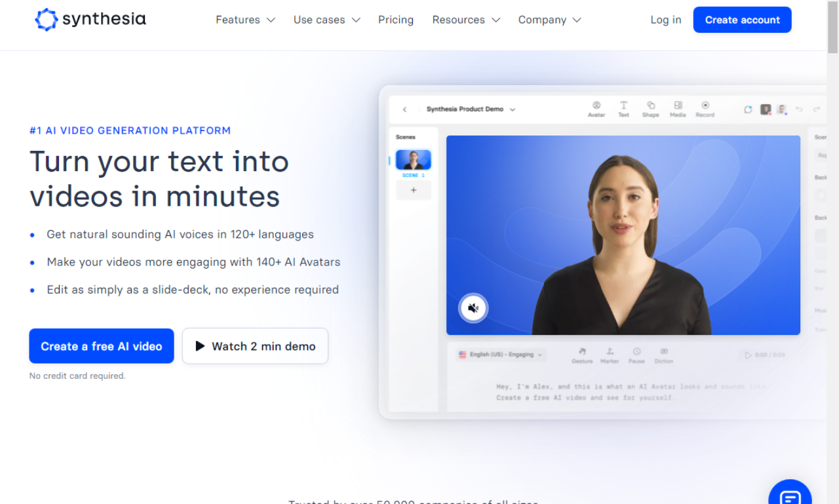839x504 pixels.
Task: Click the comment bubble icon in the demo toolbar
Action: click(748, 109)
